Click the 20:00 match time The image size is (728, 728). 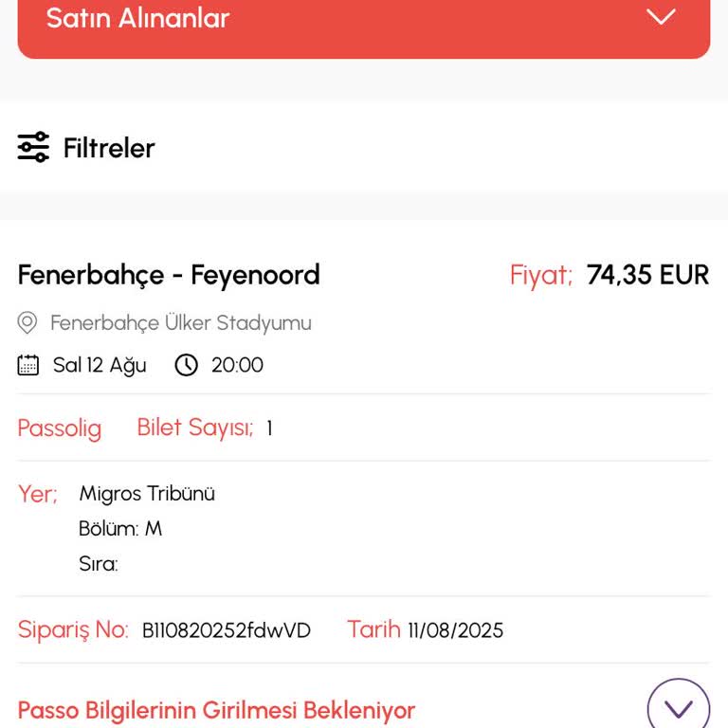tap(237, 365)
